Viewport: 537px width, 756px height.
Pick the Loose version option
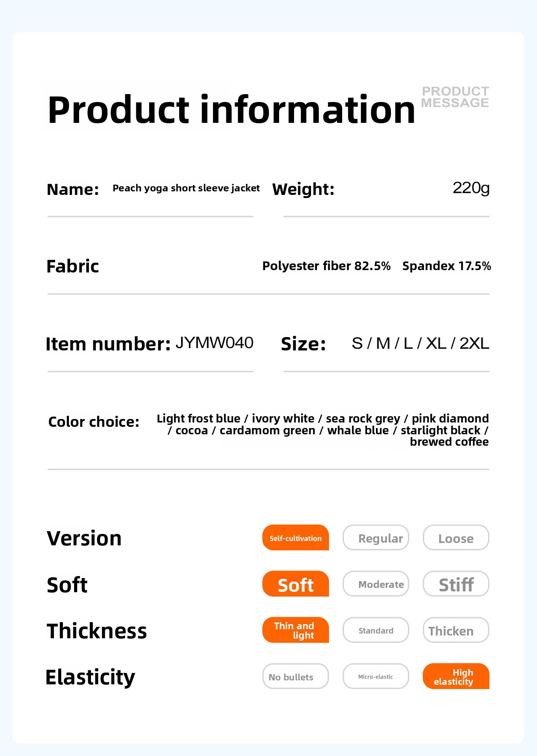point(456,538)
